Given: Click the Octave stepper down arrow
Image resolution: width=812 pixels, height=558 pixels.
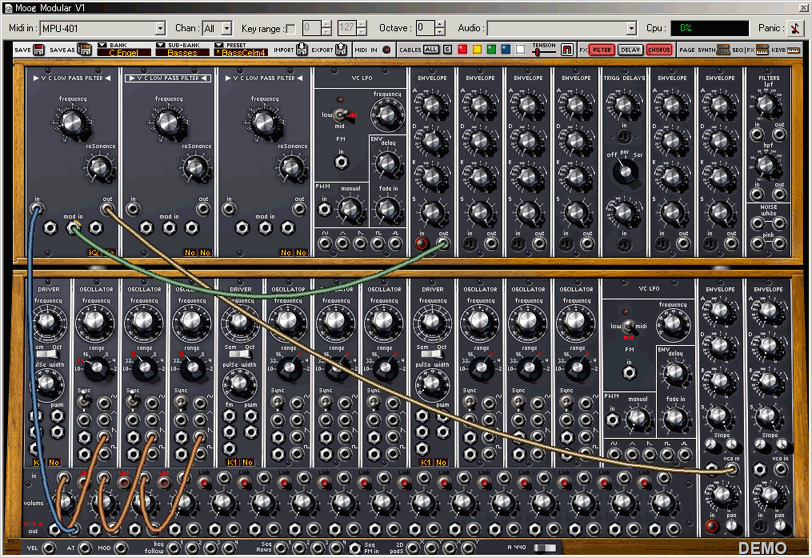Looking at the screenshot, I should pyautogui.click(x=440, y=32).
